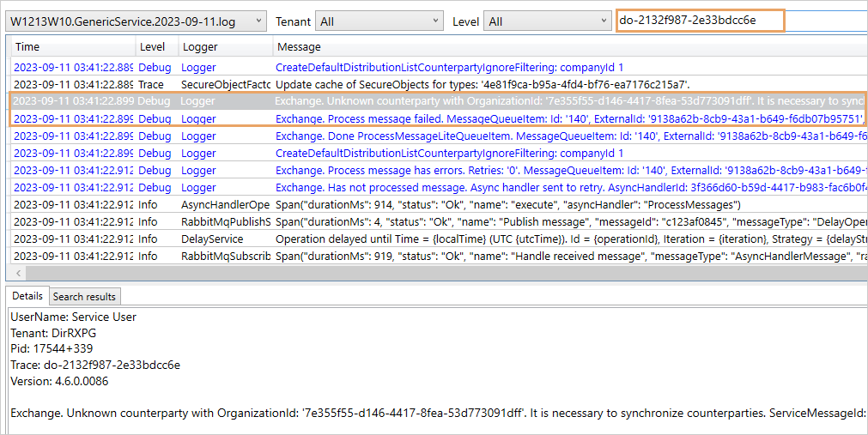
Task: Select the Trace row from SecureObjectFactory
Action: pos(429,84)
